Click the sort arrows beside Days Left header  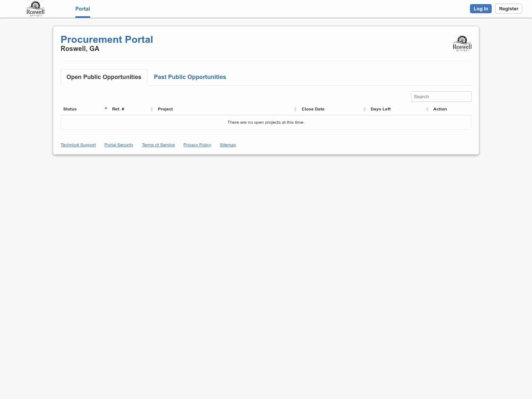point(427,109)
